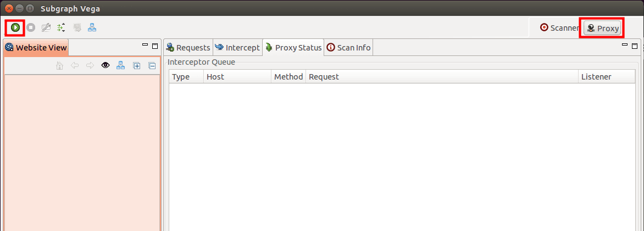Open the Intercept tab
Screen dimensions: 644x231
pos(237,48)
